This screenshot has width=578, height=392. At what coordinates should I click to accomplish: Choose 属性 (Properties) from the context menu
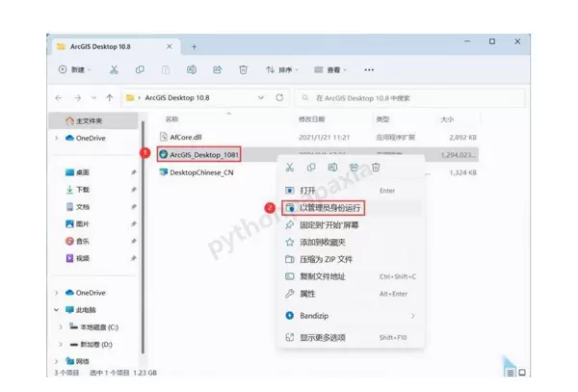pyautogui.click(x=307, y=293)
